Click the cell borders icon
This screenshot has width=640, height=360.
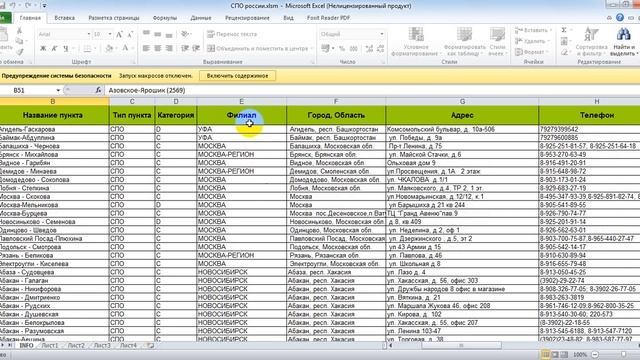coord(87,49)
